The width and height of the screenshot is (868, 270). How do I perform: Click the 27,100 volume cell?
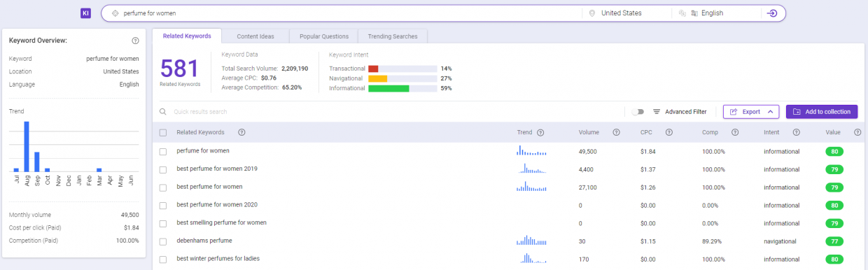[588, 187]
